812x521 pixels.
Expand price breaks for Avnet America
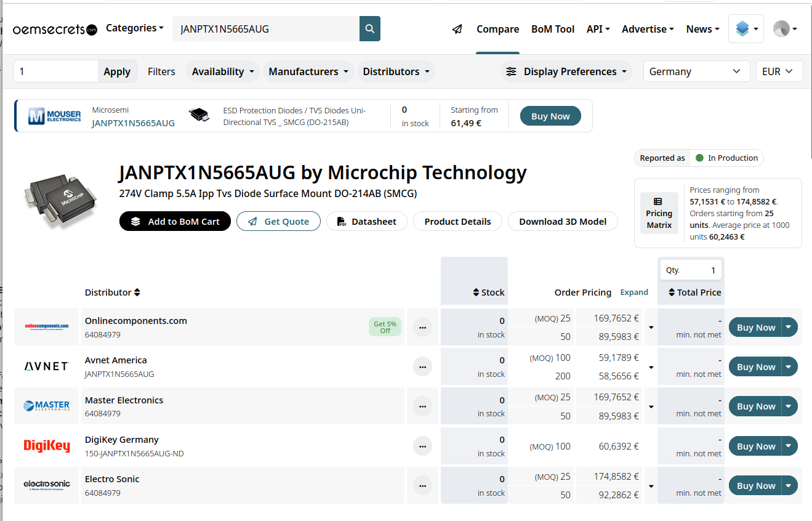[x=651, y=367]
